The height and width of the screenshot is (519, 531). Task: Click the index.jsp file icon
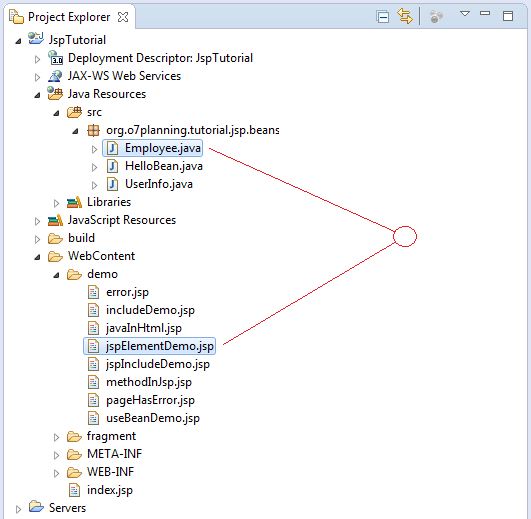74,490
